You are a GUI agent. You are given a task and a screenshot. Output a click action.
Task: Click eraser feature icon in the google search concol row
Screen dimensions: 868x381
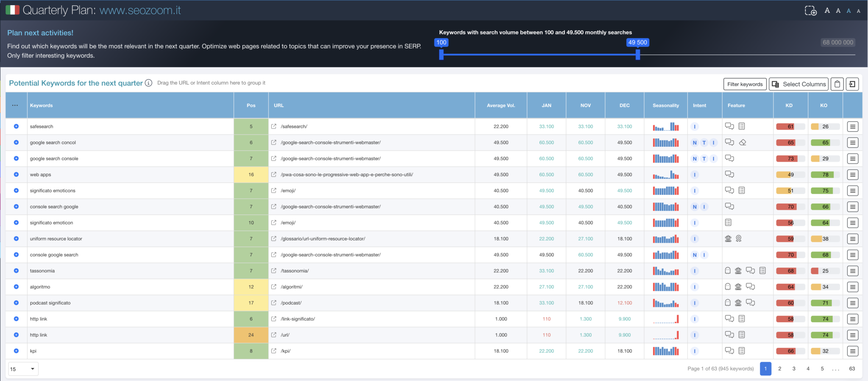pos(743,143)
